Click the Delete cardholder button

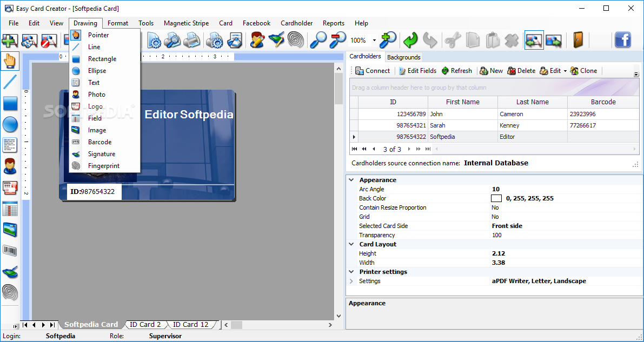coord(521,71)
